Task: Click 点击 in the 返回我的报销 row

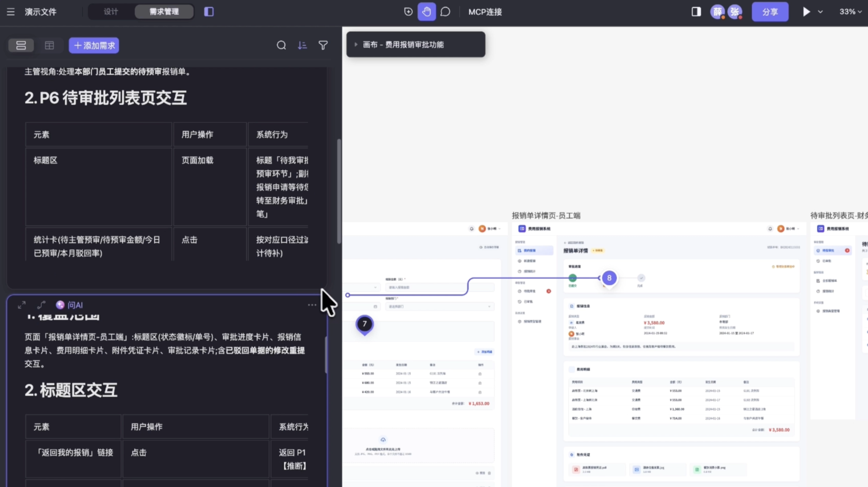Action: click(196, 459)
